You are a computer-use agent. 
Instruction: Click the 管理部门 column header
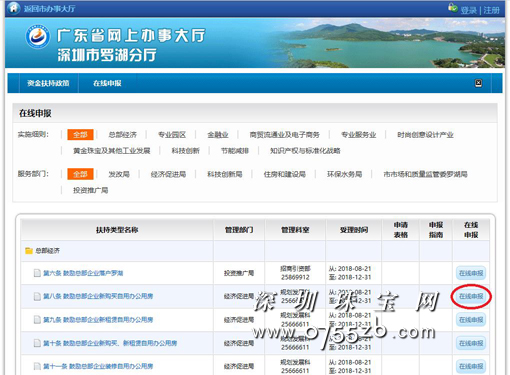click(239, 230)
